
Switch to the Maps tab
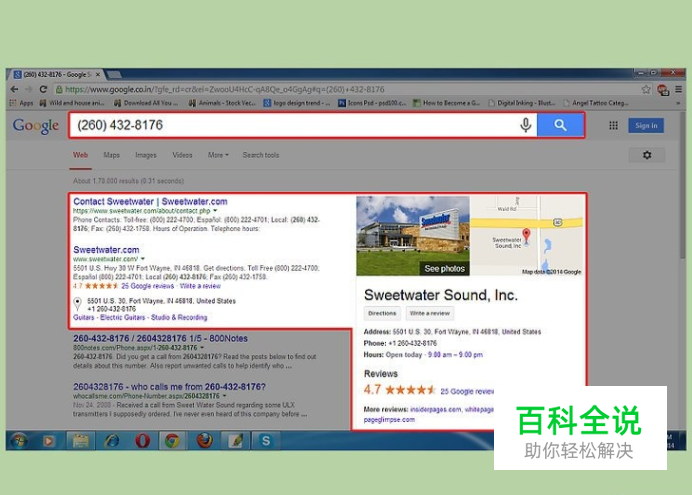click(x=111, y=155)
